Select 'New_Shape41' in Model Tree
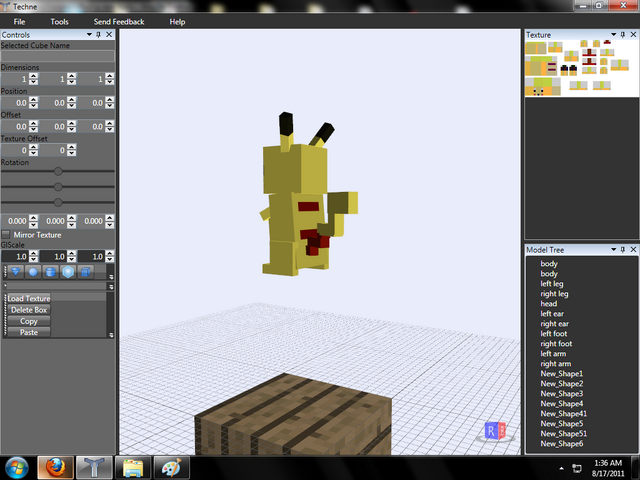This screenshot has height=480, width=640. 564,414
